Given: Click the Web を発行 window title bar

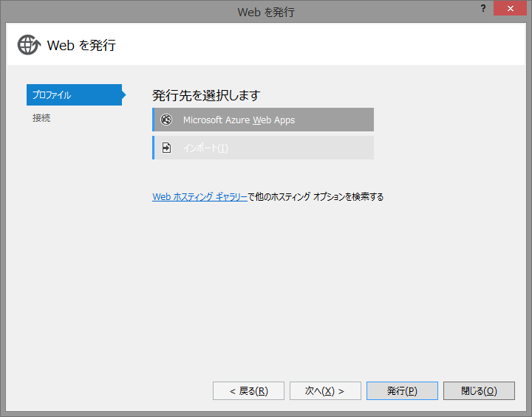Looking at the screenshot, I should pyautogui.click(x=266, y=12).
